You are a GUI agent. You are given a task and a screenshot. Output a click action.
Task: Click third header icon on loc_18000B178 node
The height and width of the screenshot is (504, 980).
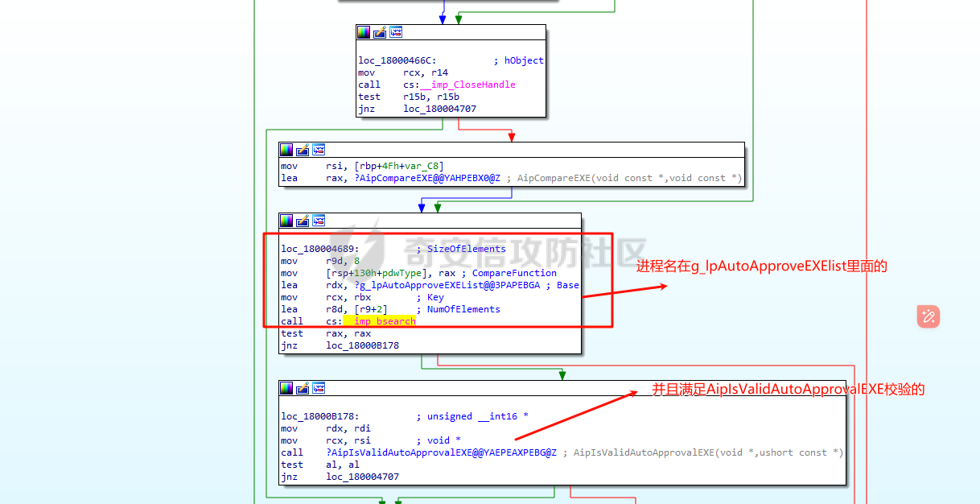(x=319, y=388)
